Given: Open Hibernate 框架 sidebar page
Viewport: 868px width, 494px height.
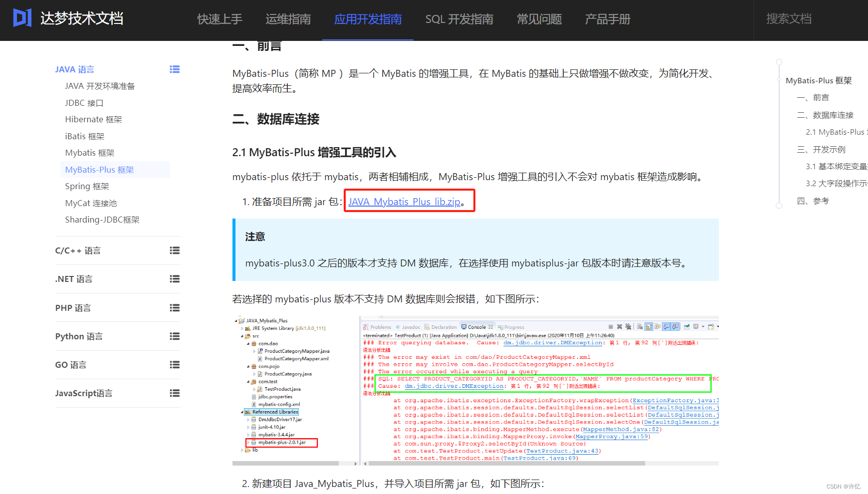Looking at the screenshot, I should pos(93,119).
